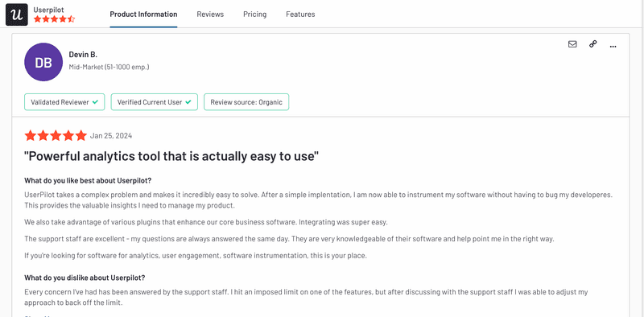Click the Review source: Organic badge
This screenshot has width=644, height=317.
pyautogui.click(x=246, y=102)
